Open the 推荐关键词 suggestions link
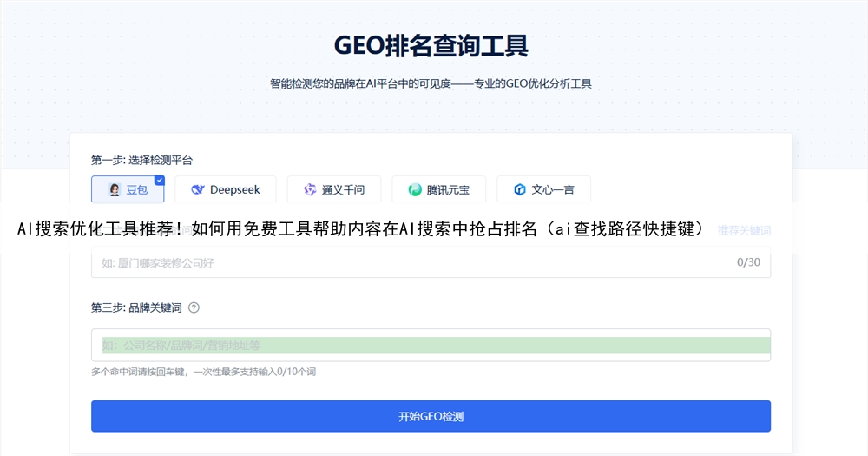868x456 pixels. [744, 230]
